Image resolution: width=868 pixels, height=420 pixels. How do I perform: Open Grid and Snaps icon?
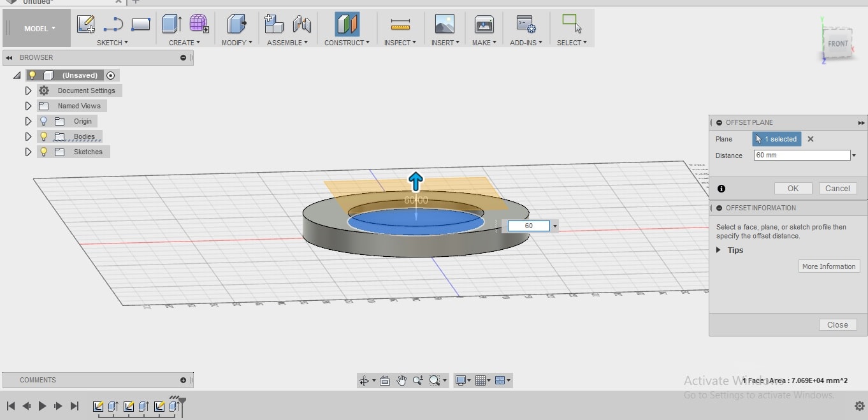[x=481, y=380]
